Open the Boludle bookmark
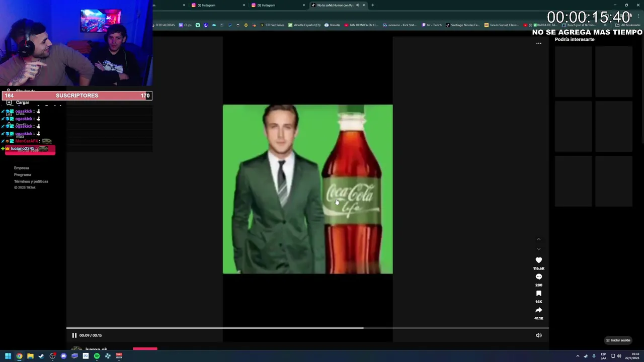Image resolution: width=644 pixels, height=362 pixels. [x=333, y=25]
